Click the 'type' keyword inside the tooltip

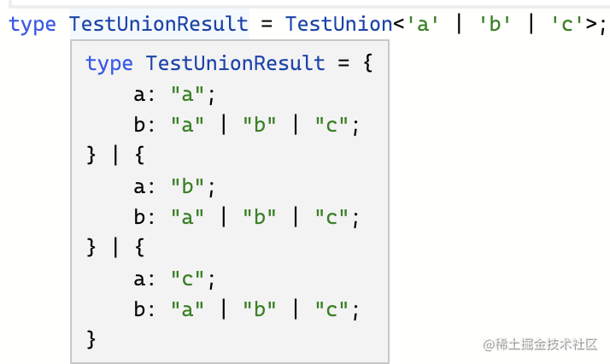click(x=109, y=63)
